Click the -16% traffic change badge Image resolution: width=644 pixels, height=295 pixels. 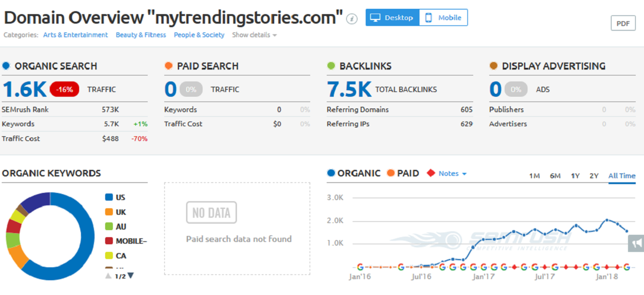65,90
